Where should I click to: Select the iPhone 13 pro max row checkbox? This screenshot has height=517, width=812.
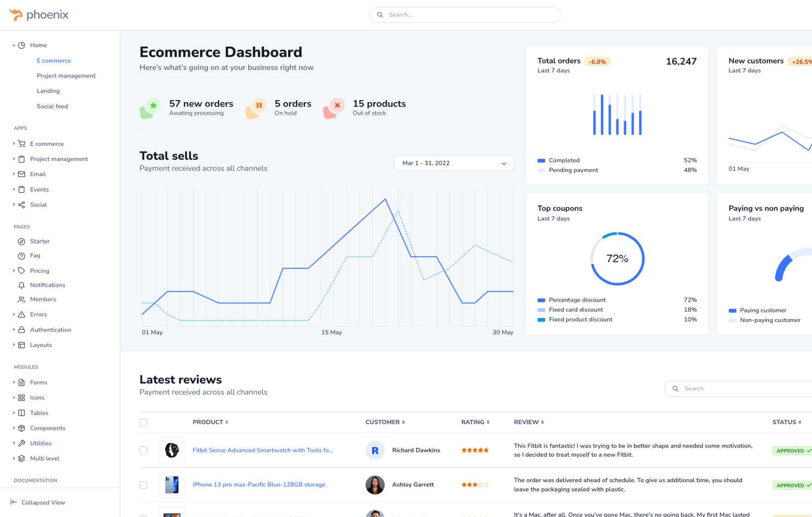coord(144,485)
